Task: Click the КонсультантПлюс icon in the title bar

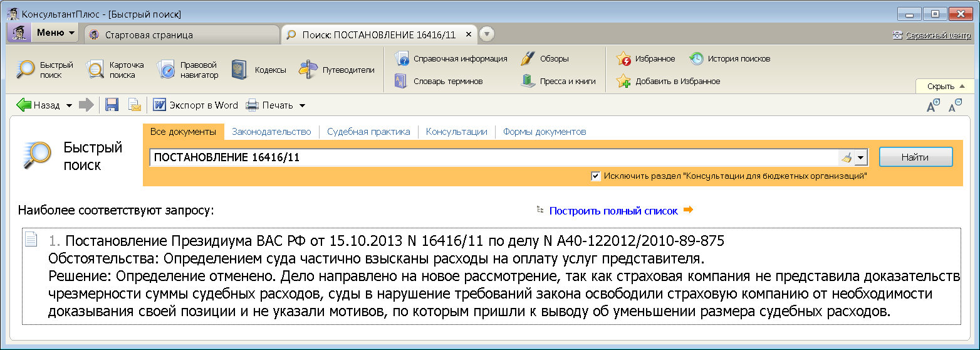Action: coord(12,13)
